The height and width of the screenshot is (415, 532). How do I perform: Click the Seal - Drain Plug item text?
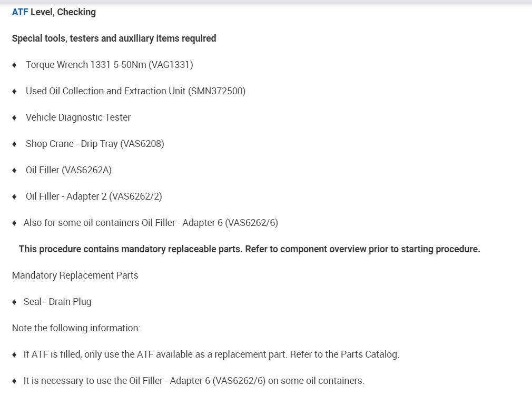pyautogui.click(x=57, y=302)
